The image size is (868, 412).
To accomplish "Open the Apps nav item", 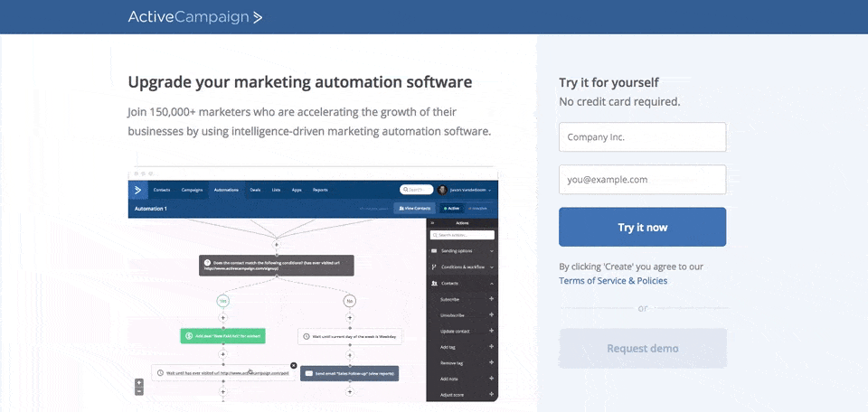I will pos(297,190).
